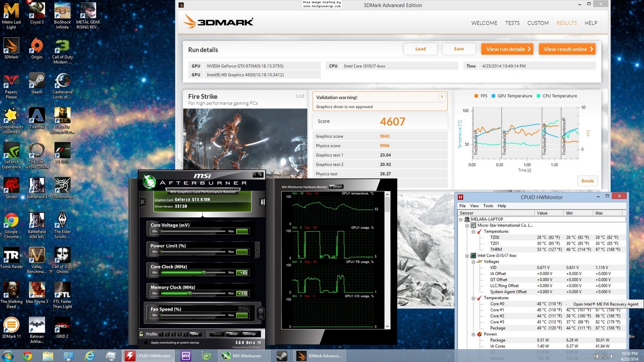Select Afterburner profile slot 1
Screen dimensions: 644x362
161,334
